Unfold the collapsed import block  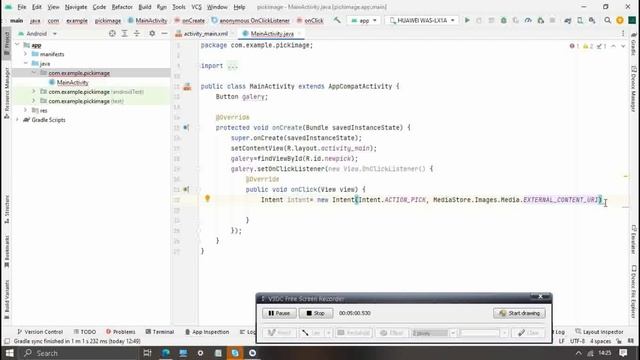pos(233,66)
